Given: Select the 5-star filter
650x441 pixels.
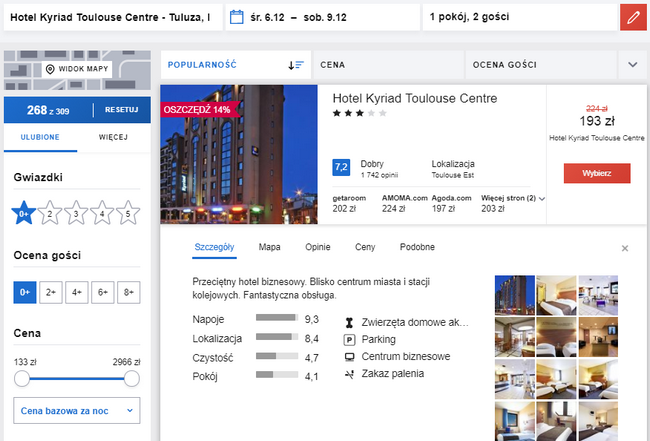Looking at the screenshot, I should 128,213.
